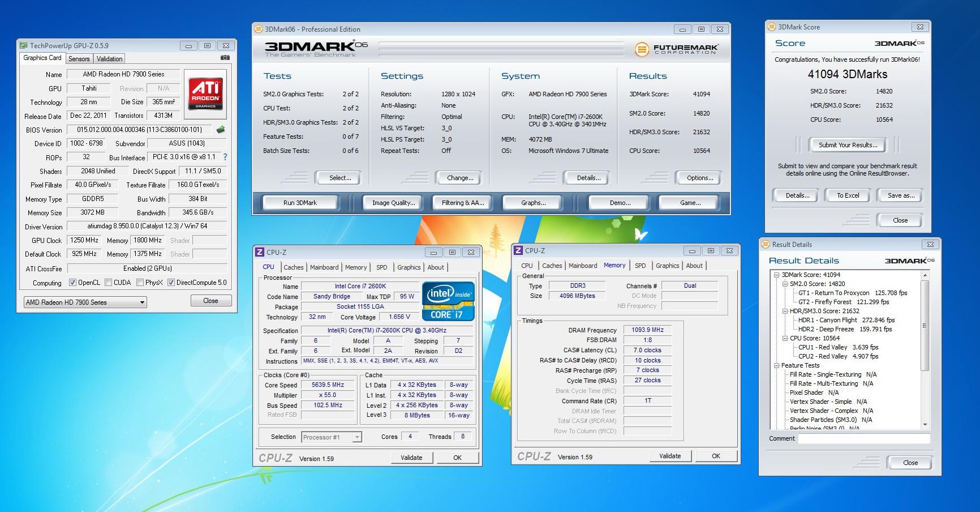Click the Save as... button

point(901,195)
